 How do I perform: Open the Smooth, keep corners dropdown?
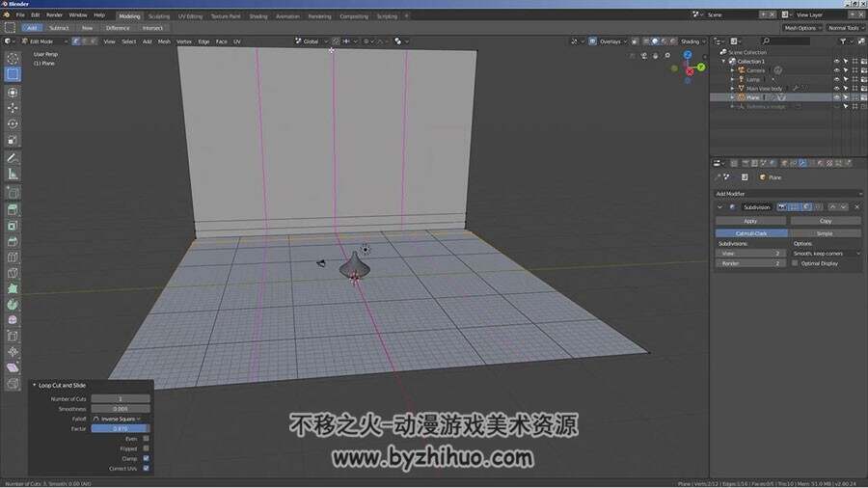coord(826,254)
